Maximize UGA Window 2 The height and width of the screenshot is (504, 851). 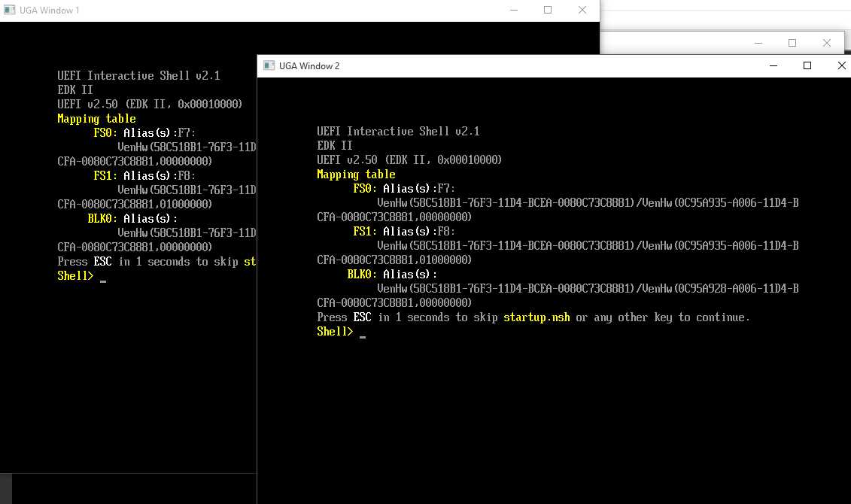(807, 65)
